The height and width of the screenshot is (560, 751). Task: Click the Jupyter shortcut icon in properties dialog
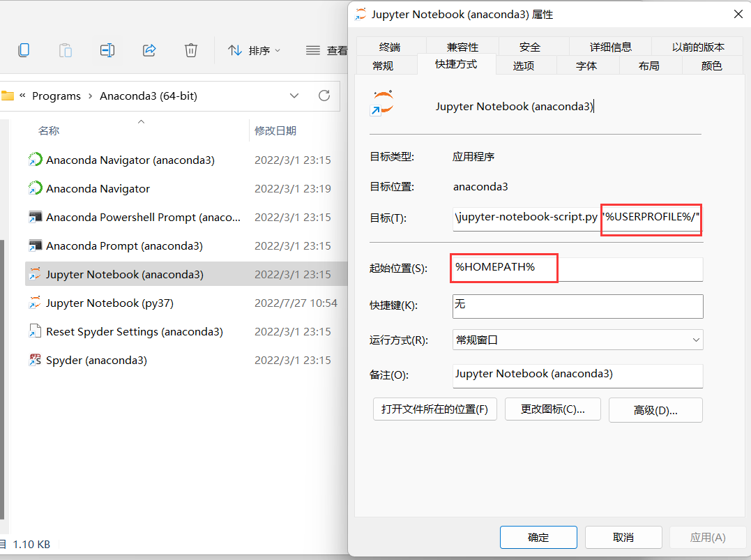coord(381,103)
